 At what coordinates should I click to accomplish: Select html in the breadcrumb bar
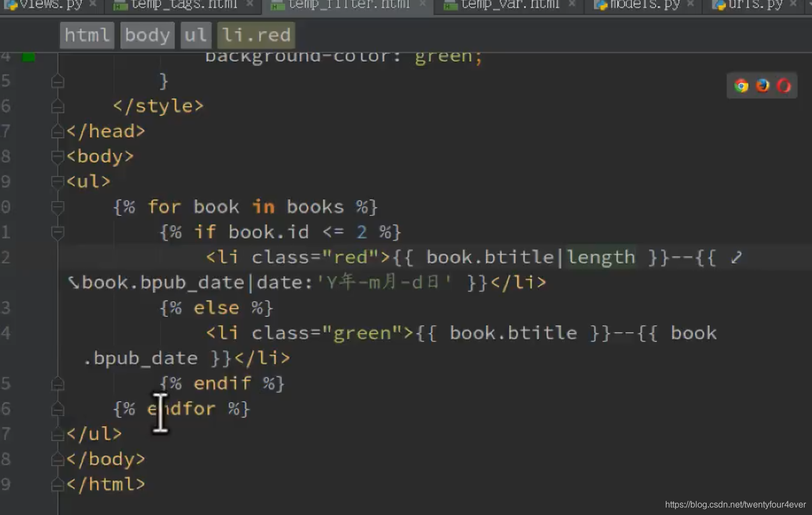(x=87, y=35)
